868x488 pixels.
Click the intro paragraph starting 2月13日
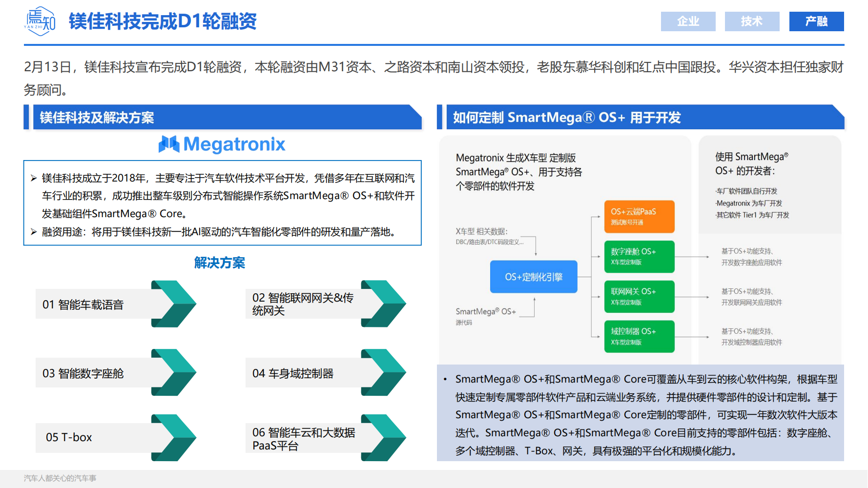pos(434,78)
